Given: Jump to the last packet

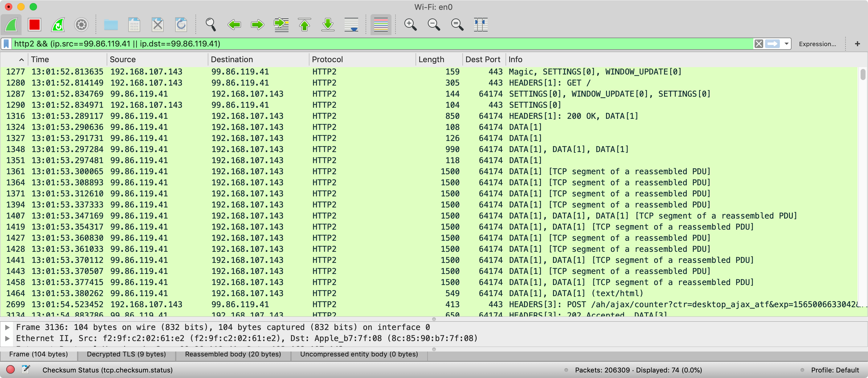Looking at the screenshot, I should tap(328, 25).
